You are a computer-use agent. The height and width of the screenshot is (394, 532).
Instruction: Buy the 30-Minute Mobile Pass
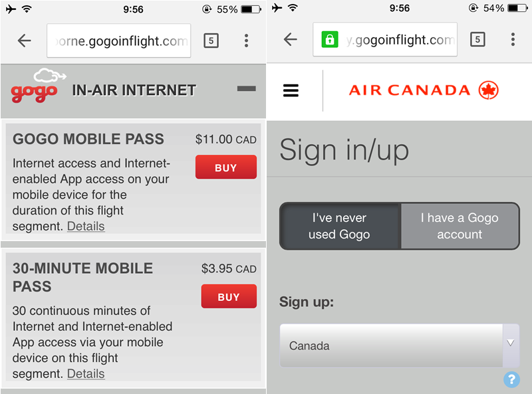tap(229, 296)
